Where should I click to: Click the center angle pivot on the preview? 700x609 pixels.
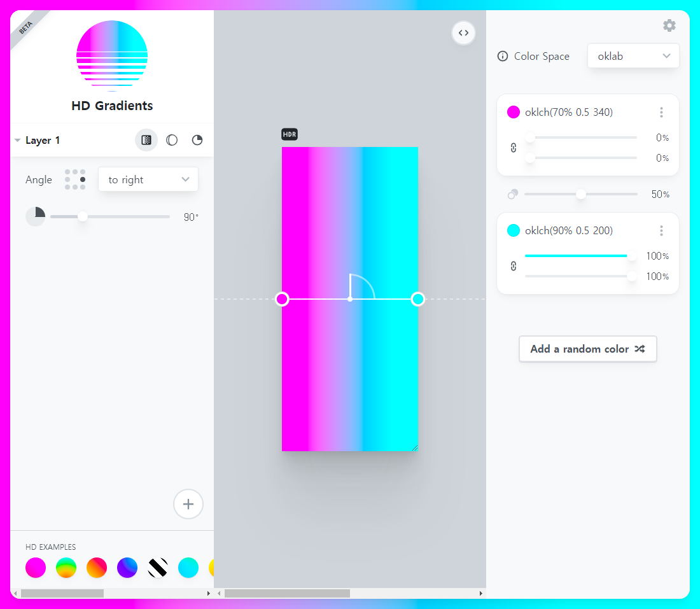click(x=350, y=298)
